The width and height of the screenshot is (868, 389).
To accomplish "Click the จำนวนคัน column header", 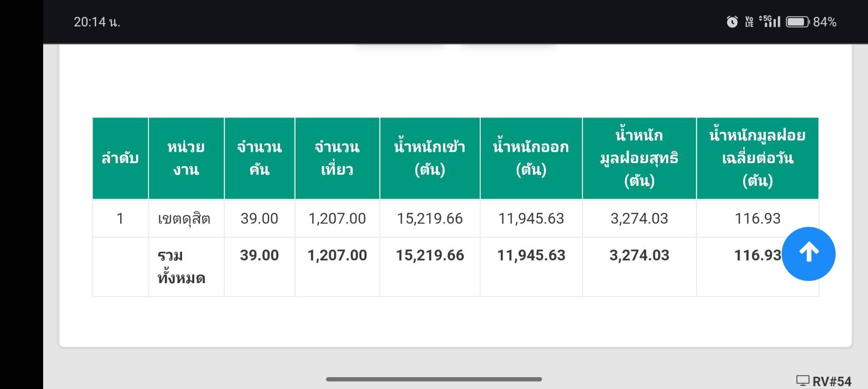I will pyautogui.click(x=259, y=158).
